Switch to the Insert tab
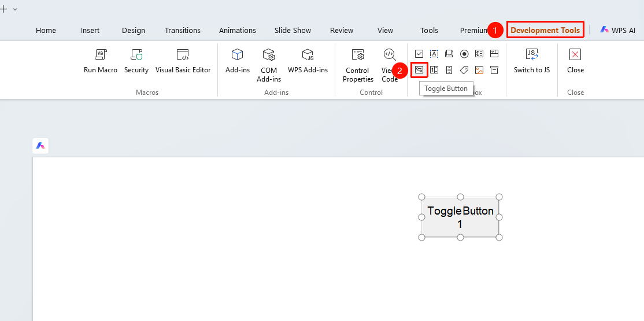The width and height of the screenshot is (644, 321). click(x=90, y=31)
